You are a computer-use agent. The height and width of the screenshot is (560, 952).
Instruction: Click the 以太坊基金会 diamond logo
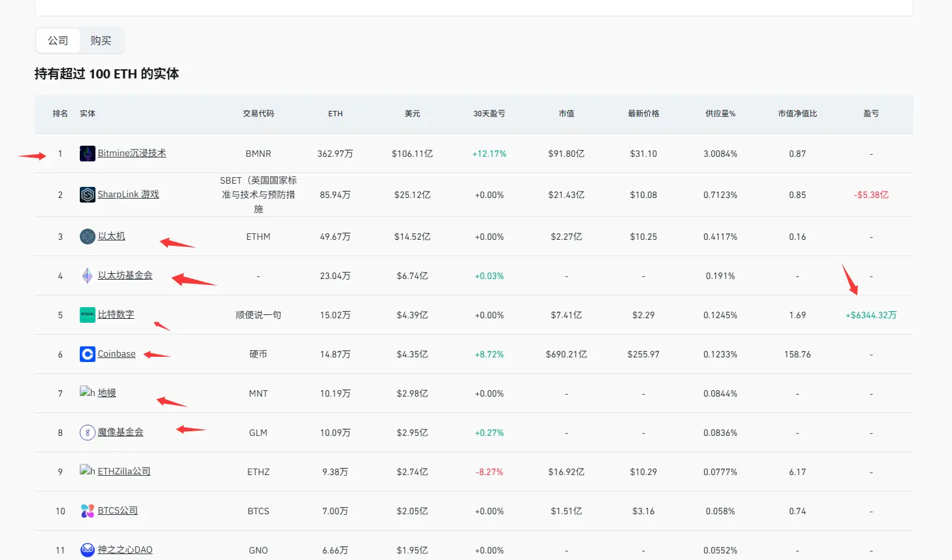click(88, 276)
